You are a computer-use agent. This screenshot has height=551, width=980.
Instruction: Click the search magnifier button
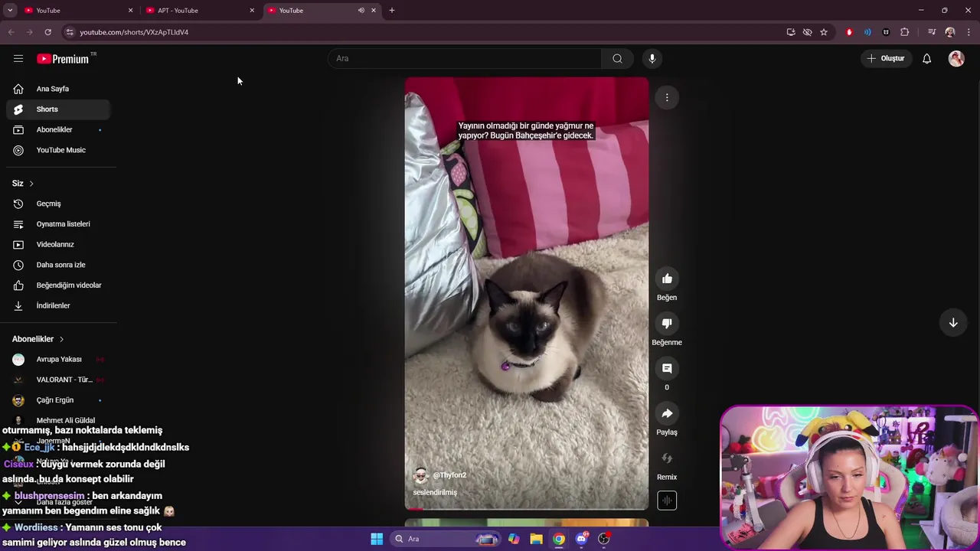click(617, 58)
